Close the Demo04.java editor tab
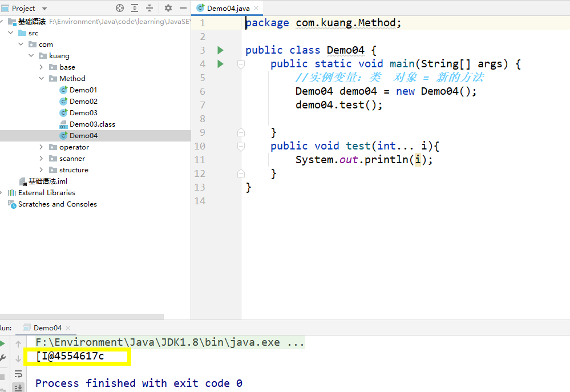Viewport: 570px width, 392px height. coord(256,8)
